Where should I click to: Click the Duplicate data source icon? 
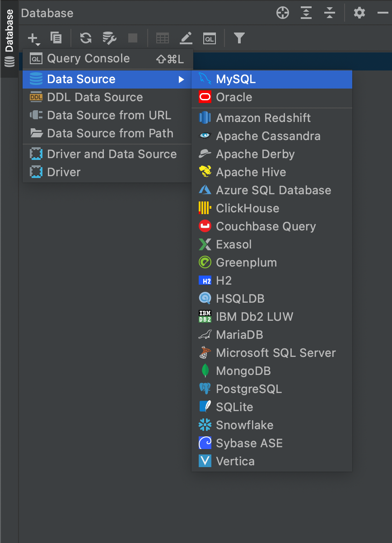(56, 38)
